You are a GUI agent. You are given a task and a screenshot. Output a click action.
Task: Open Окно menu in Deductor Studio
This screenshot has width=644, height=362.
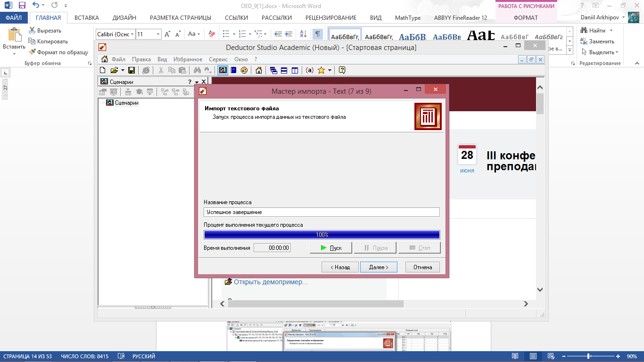(241, 59)
